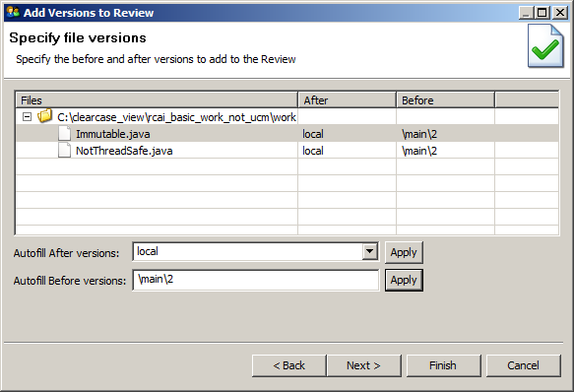
Task: Go to the previous step with Back
Action: tap(289, 365)
